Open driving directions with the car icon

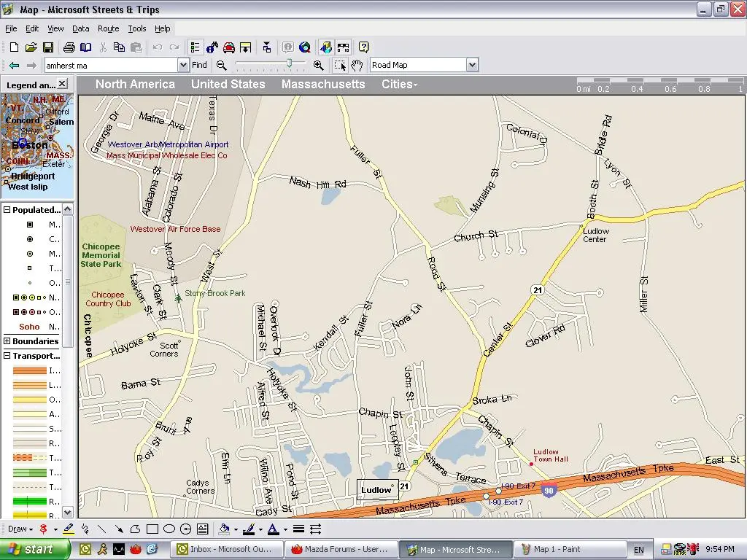229,47
